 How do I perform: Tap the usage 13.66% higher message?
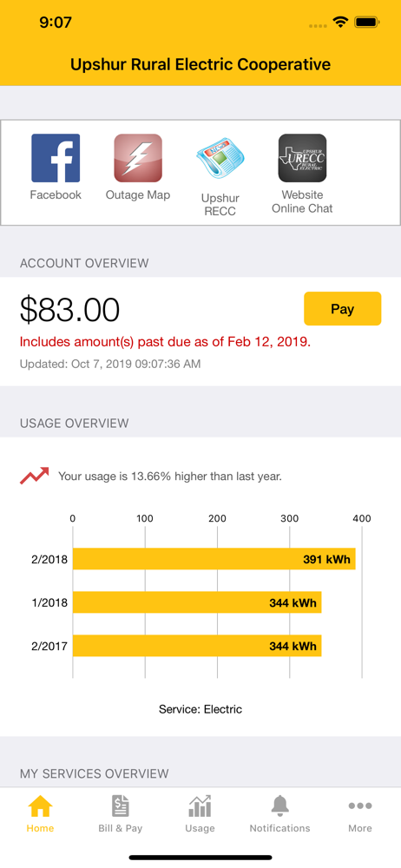[170, 476]
